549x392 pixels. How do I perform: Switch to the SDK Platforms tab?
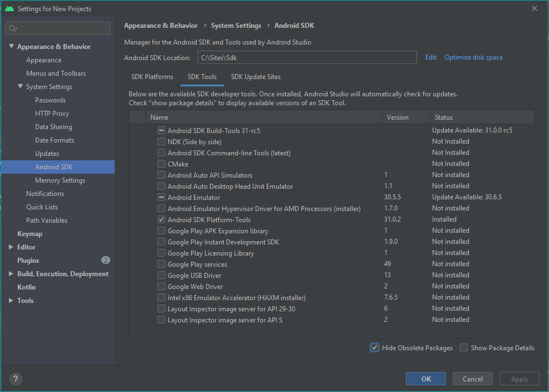(x=152, y=77)
